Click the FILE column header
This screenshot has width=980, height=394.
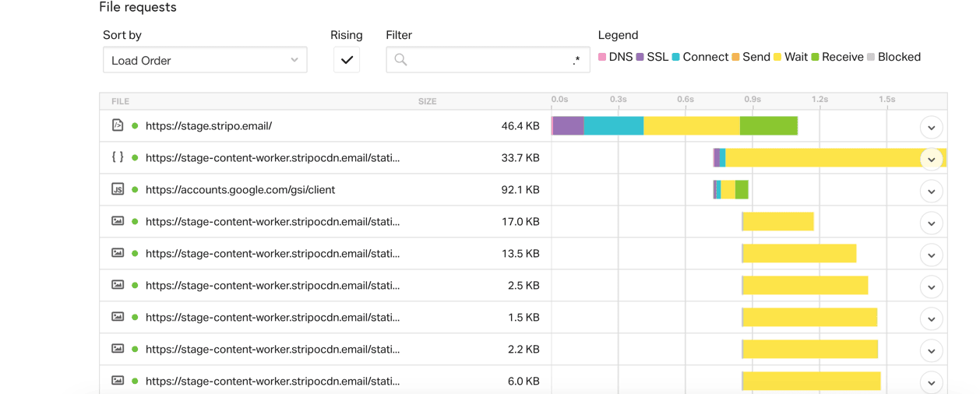[120, 101]
